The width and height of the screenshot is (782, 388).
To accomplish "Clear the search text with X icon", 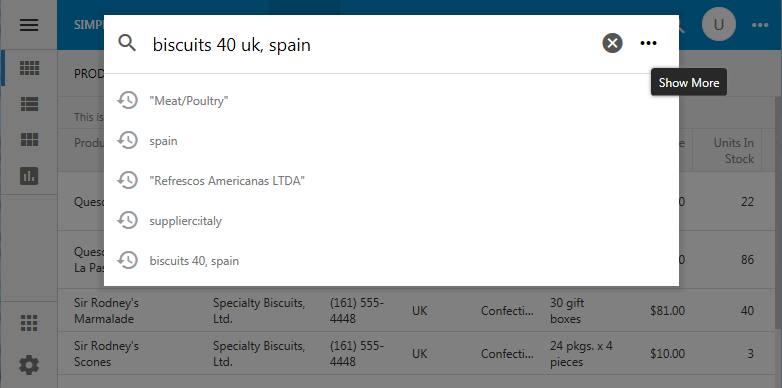I will click(x=612, y=43).
